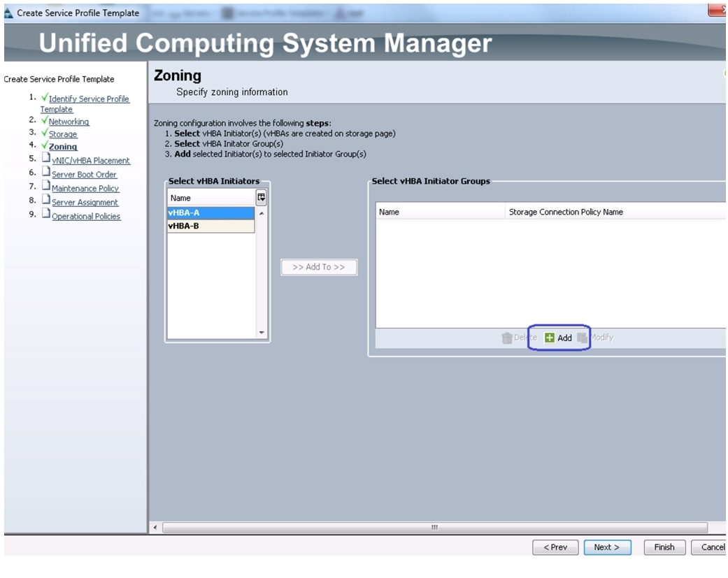Select vHBA-B in the initiators list

click(x=210, y=226)
